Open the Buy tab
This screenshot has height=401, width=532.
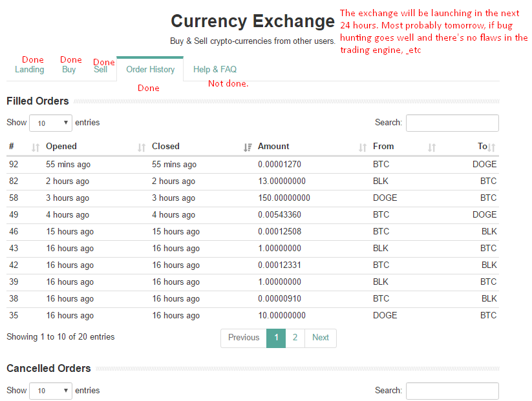tap(69, 70)
